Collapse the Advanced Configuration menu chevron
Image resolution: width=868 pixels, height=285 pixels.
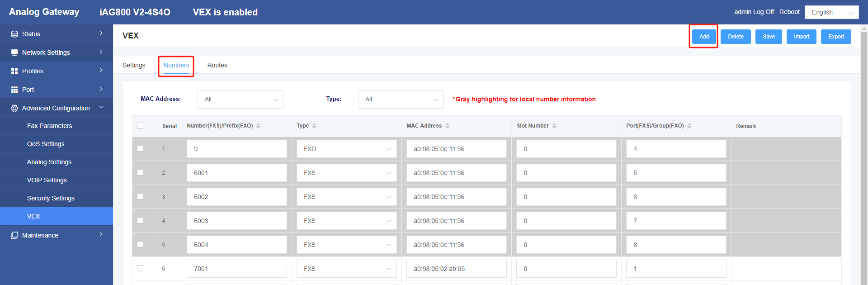coord(101,108)
